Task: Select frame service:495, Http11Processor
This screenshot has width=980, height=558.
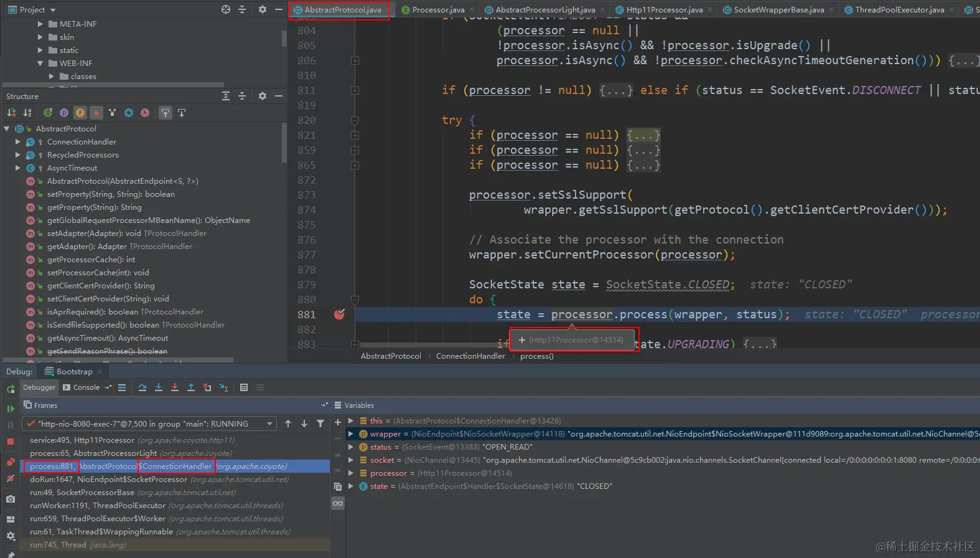Action: tap(175, 440)
